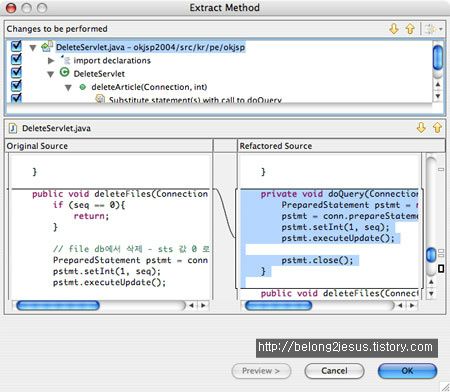Click the Preview > button
The height and width of the screenshot is (392, 450).
pyautogui.click(x=261, y=371)
